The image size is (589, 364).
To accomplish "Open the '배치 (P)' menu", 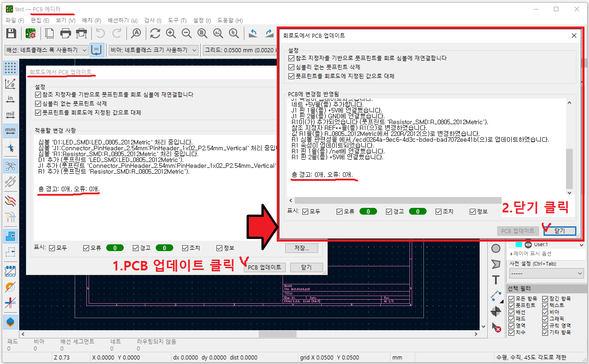I will pos(92,20).
